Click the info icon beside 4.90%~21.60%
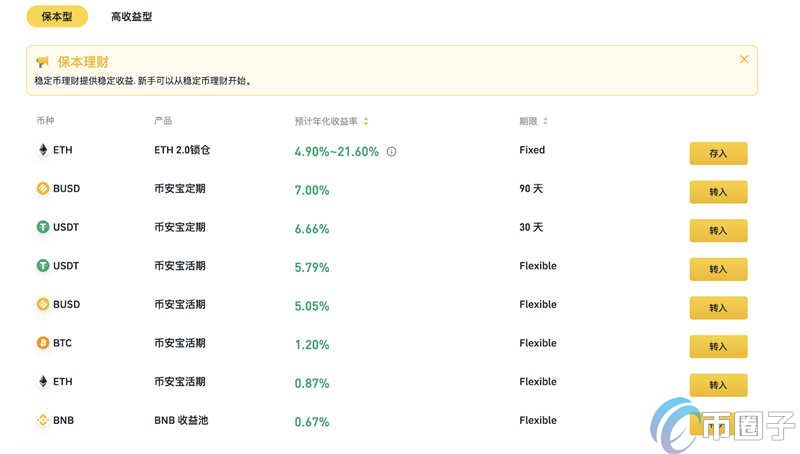800x454 pixels. (x=391, y=152)
